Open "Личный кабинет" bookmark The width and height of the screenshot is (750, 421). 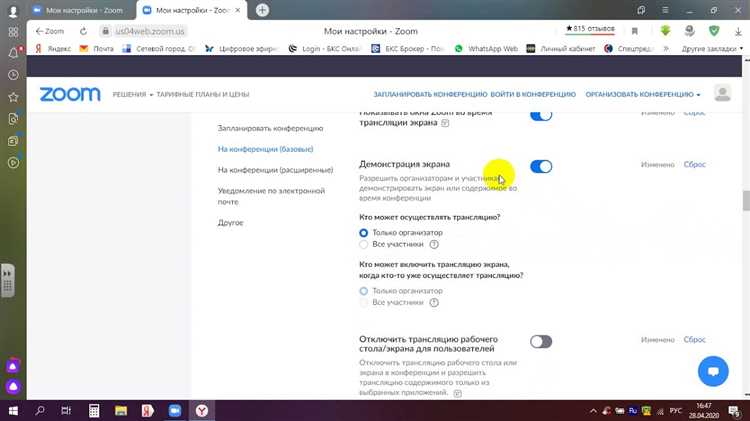(x=561, y=49)
